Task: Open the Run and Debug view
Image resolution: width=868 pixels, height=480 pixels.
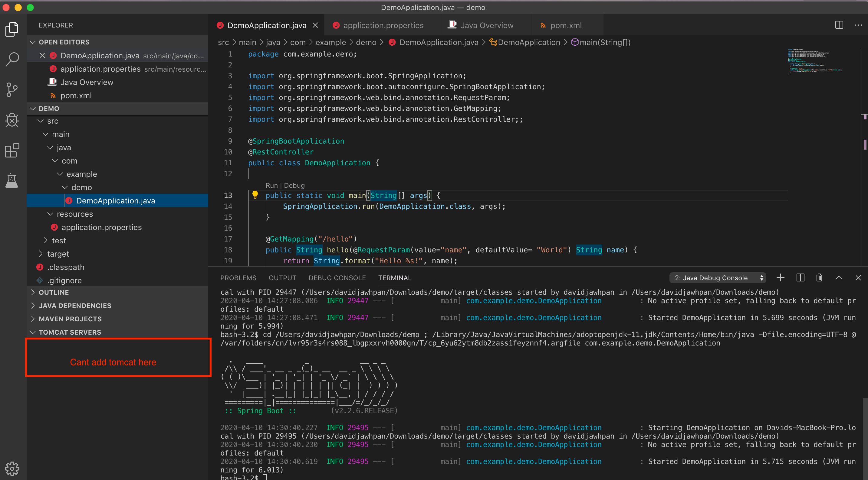Action: 12,120
